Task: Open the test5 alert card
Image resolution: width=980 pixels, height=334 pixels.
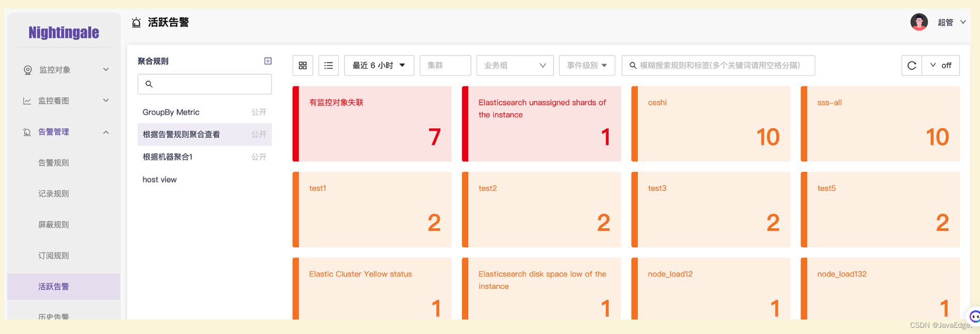Action: tap(880, 209)
